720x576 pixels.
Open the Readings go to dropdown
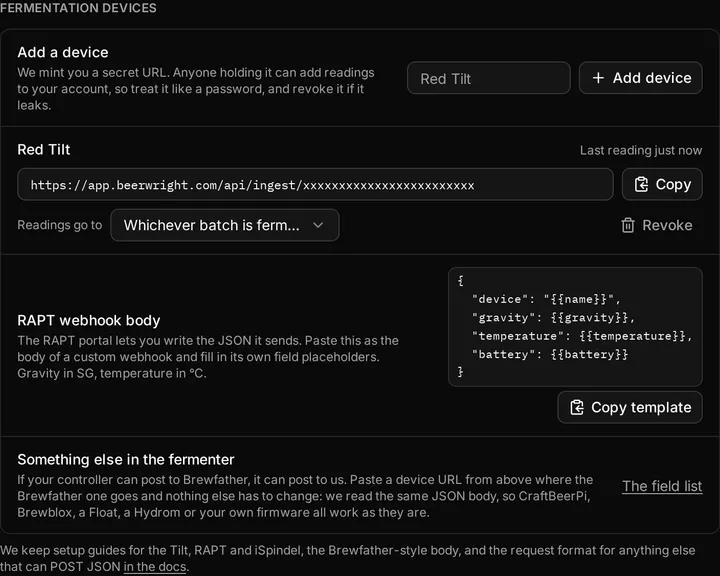point(225,225)
